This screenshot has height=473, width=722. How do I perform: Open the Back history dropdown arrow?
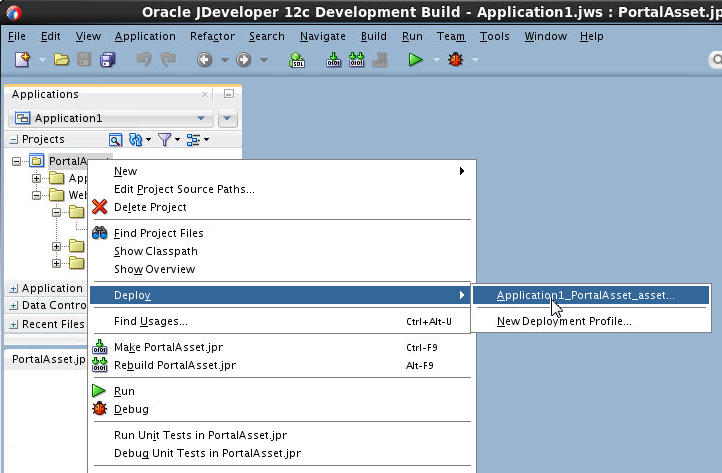pyautogui.click(x=225, y=60)
